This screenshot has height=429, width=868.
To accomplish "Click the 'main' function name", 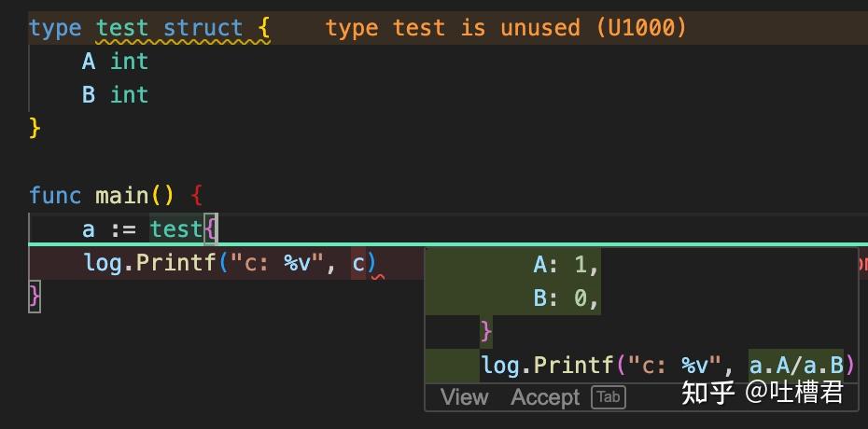I will pos(121,196).
